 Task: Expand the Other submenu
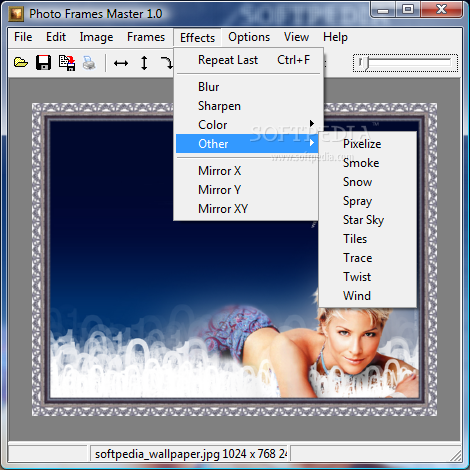coord(247,144)
